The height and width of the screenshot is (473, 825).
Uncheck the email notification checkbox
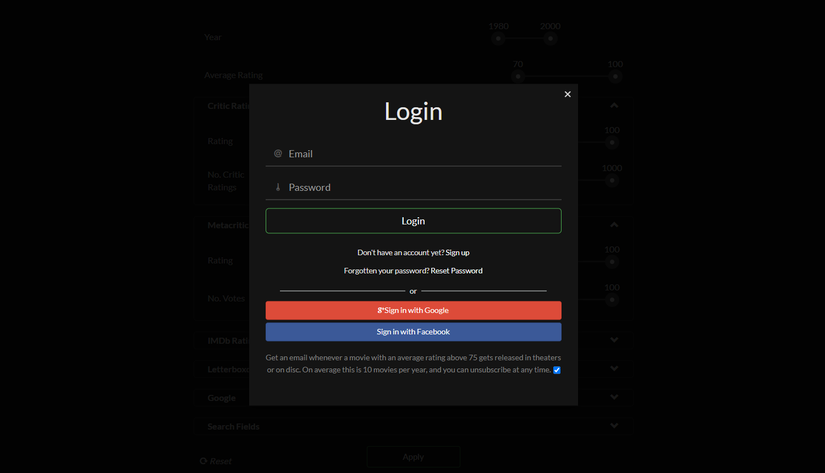(x=557, y=370)
